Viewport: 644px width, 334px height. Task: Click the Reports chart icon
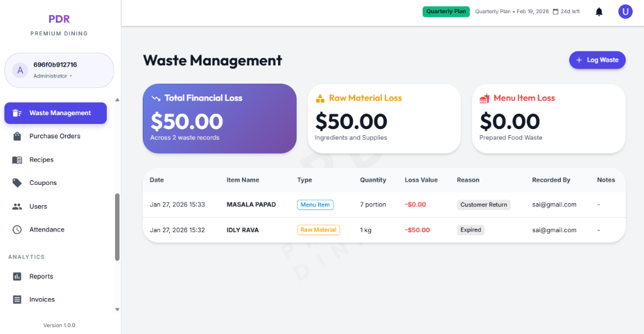tap(17, 277)
